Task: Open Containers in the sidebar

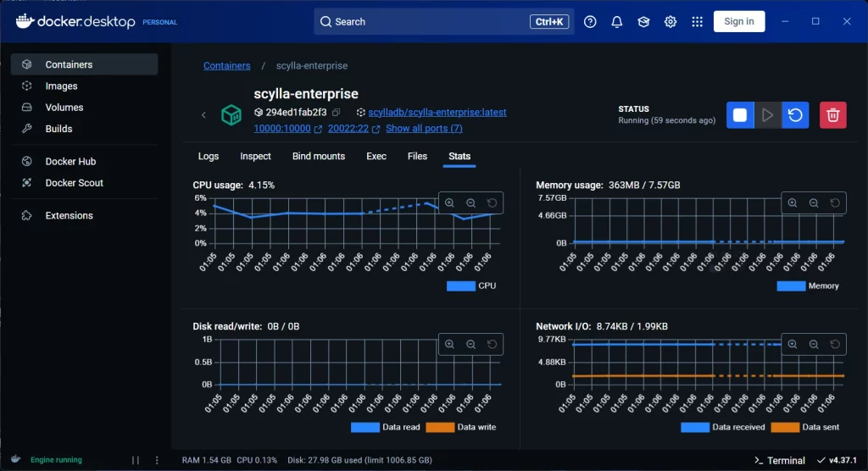Action: coord(84,64)
